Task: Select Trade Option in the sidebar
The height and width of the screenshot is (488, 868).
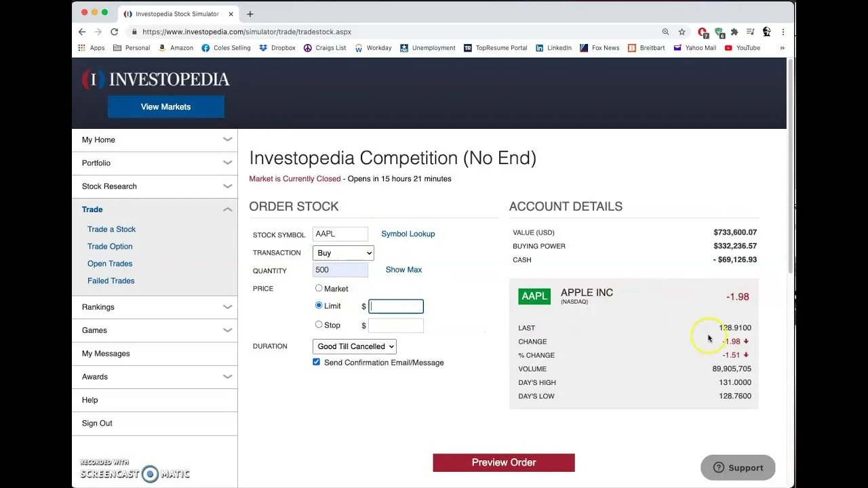Action: pyautogui.click(x=110, y=246)
